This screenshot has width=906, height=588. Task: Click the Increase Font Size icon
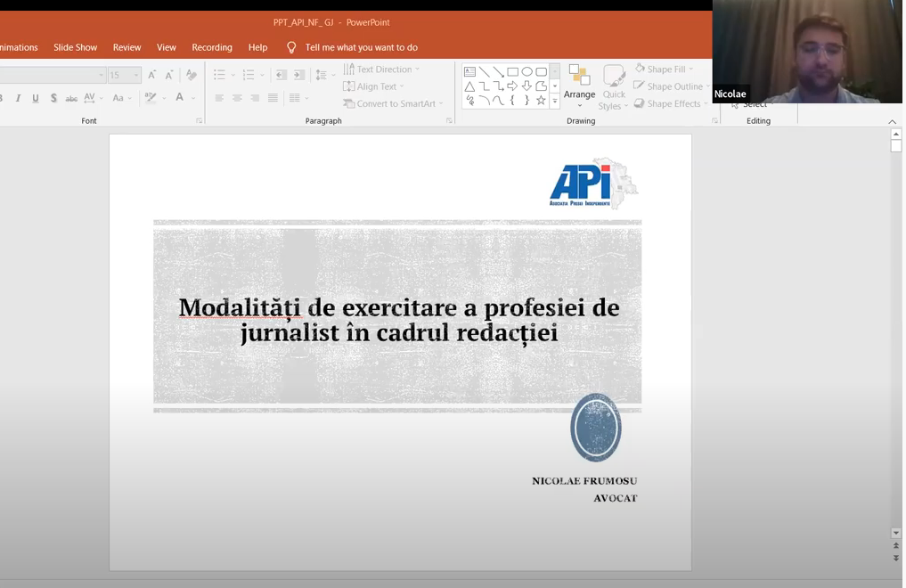click(x=151, y=76)
